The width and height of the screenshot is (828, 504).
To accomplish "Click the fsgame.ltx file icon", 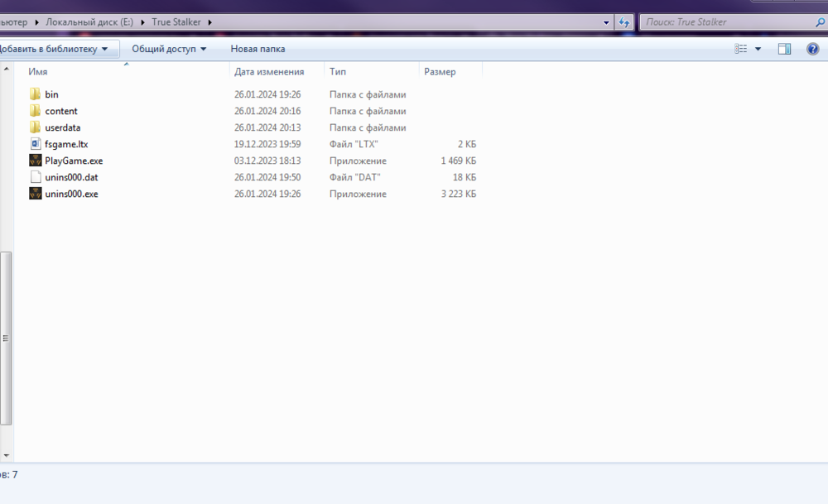I will (x=36, y=144).
